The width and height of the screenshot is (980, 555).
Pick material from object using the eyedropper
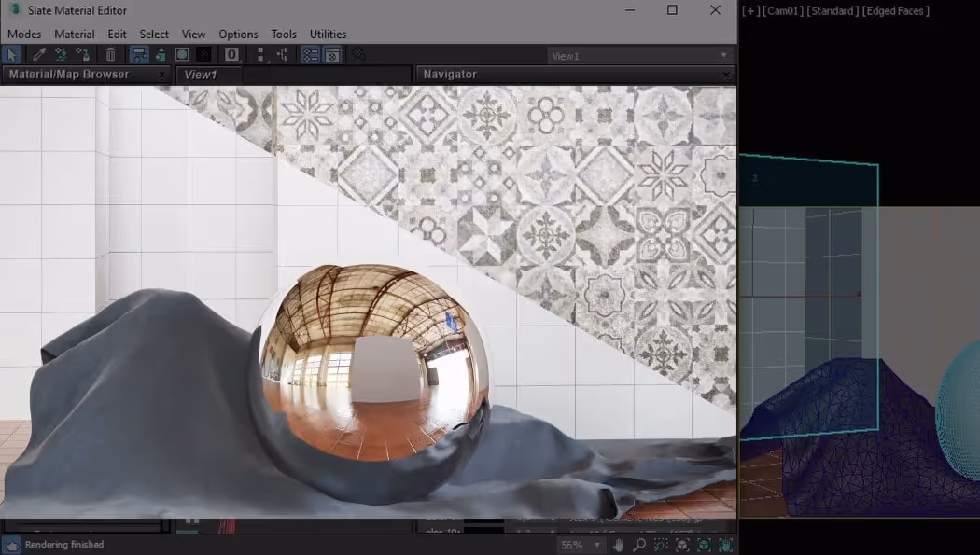(x=38, y=54)
